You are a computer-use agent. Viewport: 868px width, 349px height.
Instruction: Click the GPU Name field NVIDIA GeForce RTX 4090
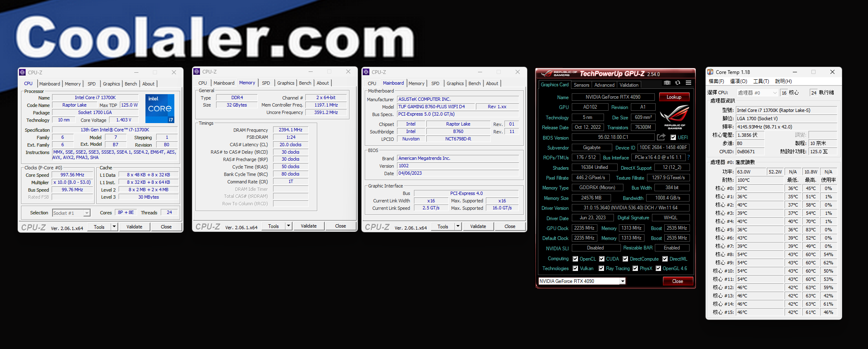(613, 97)
